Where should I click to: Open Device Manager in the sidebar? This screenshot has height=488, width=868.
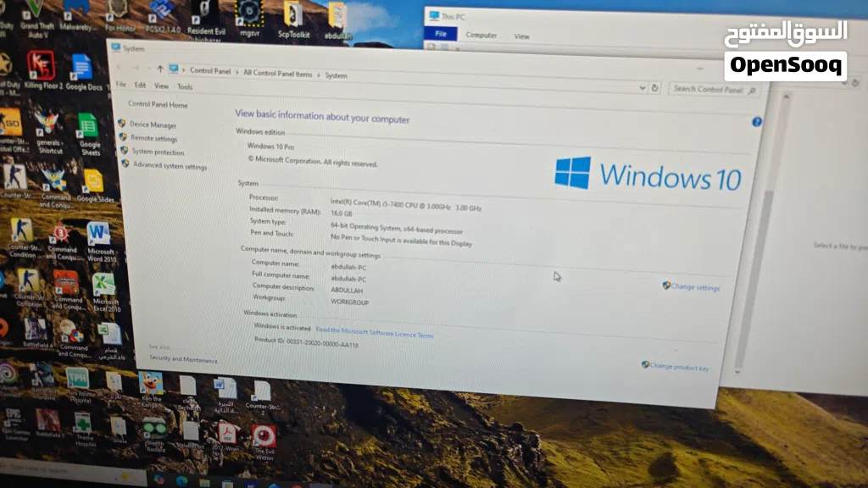[153, 125]
